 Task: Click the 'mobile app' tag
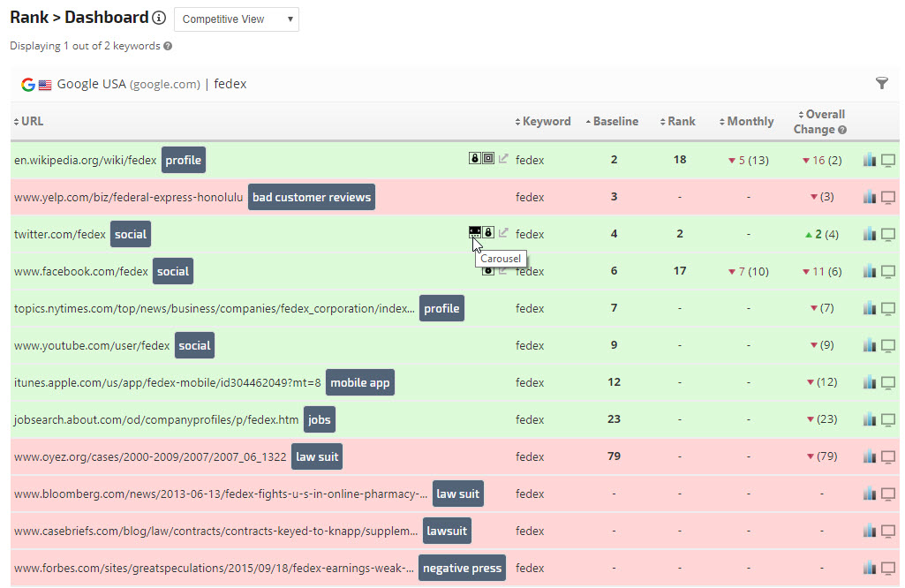tap(360, 382)
